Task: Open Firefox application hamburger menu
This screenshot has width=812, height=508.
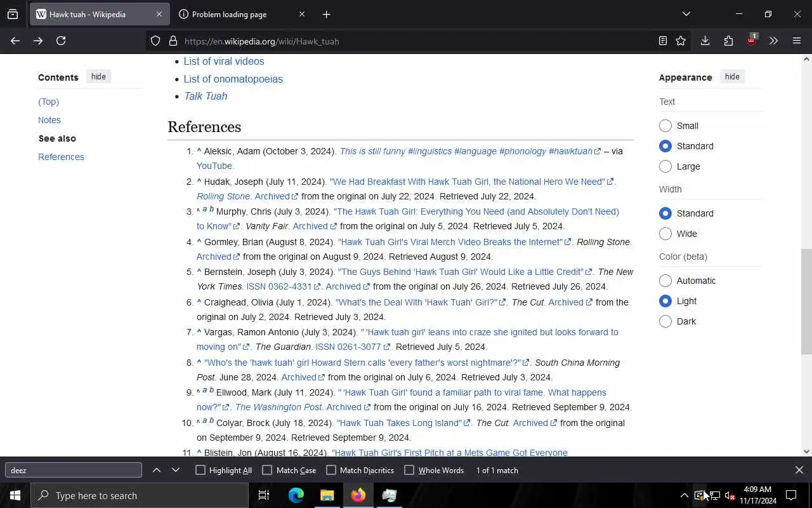Action: tap(797, 41)
